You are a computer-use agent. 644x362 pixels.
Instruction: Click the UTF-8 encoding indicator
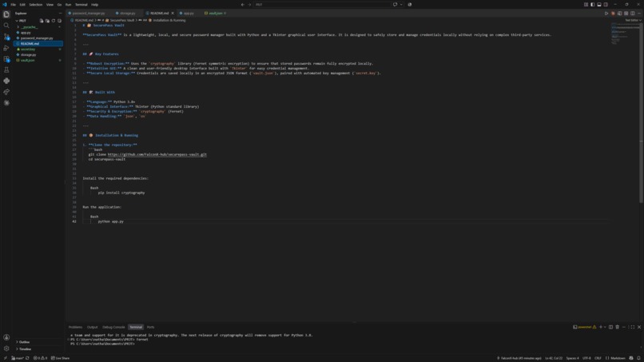tap(586, 358)
